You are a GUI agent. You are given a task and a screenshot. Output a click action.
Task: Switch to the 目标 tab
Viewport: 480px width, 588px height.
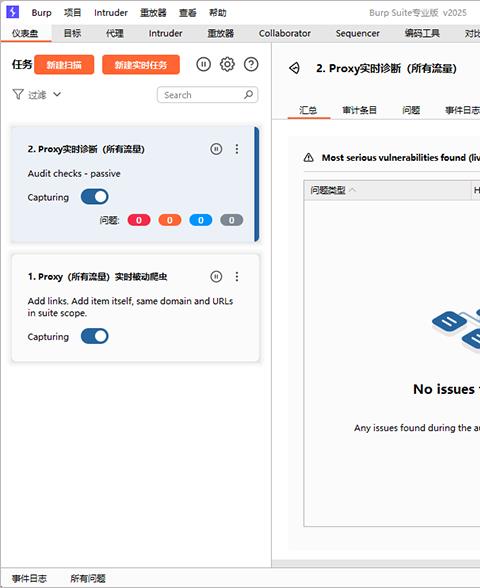[72, 33]
